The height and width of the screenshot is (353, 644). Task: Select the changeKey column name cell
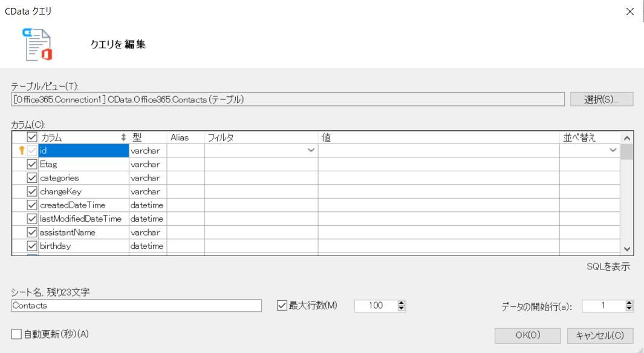pyautogui.click(x=84, y=191)
